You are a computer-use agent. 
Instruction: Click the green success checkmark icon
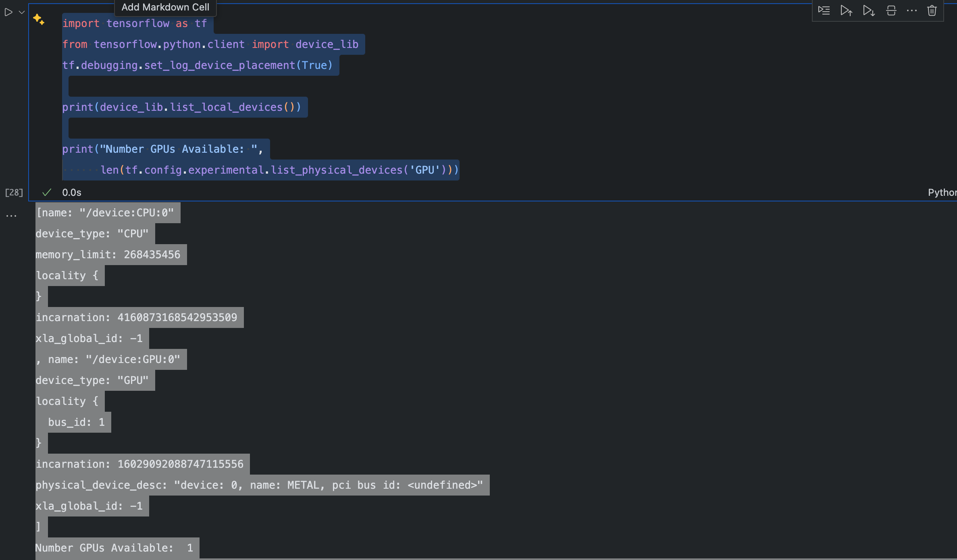47,193
